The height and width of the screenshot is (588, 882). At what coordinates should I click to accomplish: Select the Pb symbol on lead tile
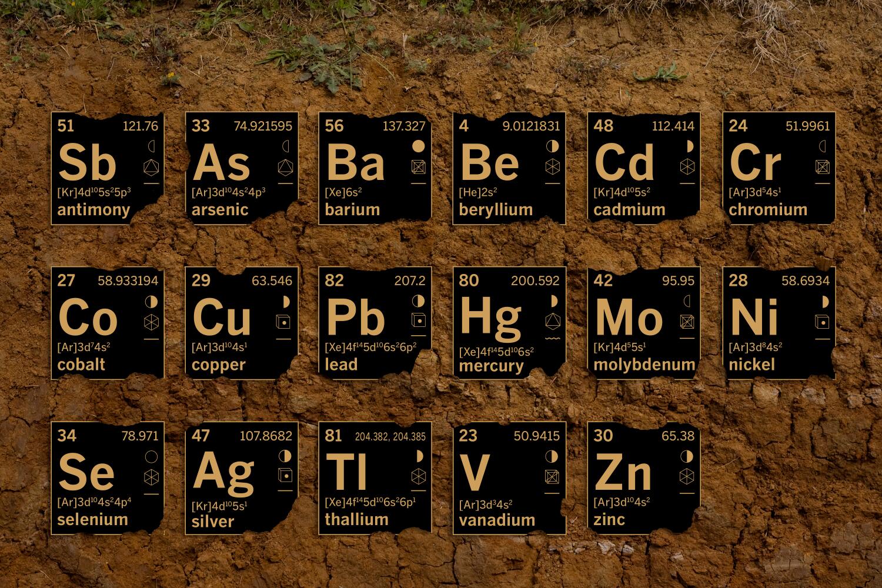355,318
